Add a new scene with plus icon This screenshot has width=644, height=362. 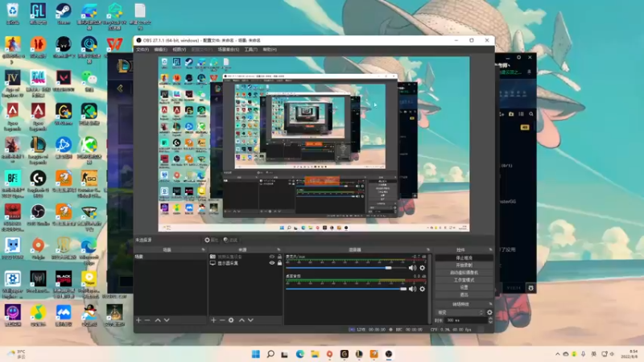138,320
